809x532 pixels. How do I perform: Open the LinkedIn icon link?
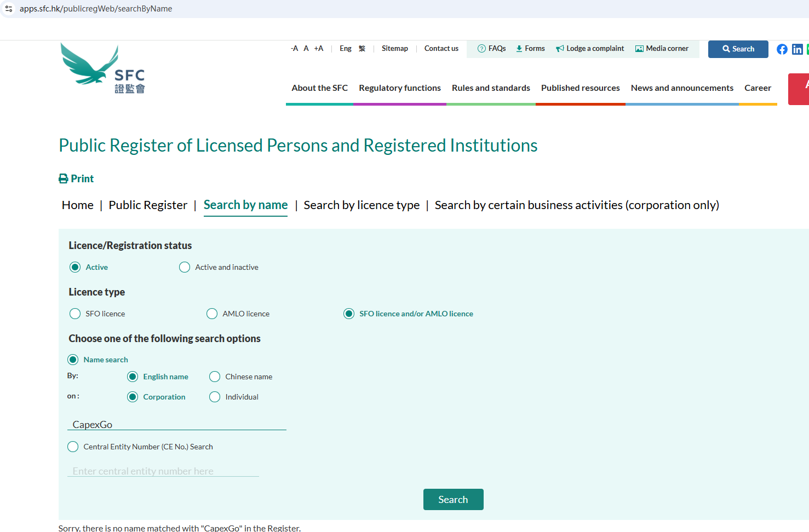(797, 49)
